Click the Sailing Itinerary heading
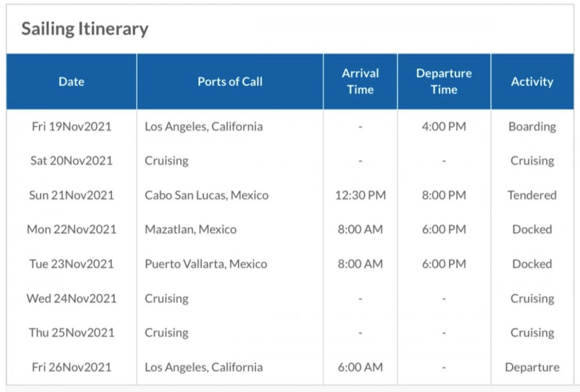This screenshot has width=580, height=392. pos(85,29)
